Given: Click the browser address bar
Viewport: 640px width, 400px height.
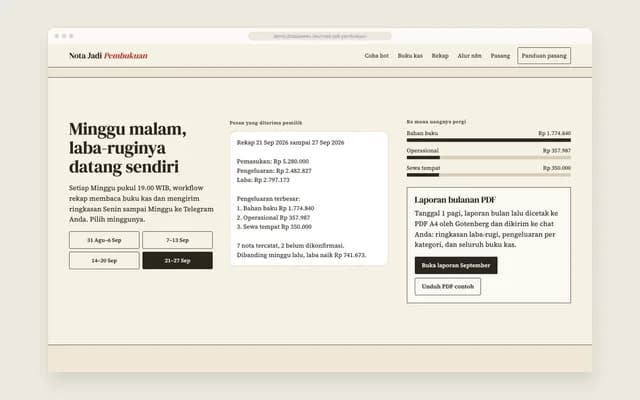Looking at the screenshot, I should 320,36.
